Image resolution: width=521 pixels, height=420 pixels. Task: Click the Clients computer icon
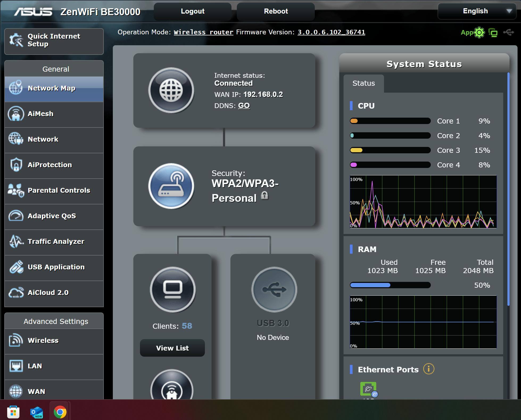click(x=173, y=290)
